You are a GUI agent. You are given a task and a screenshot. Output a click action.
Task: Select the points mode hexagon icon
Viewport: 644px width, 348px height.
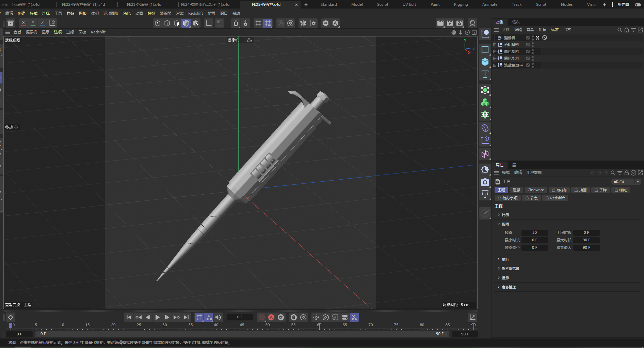tap(157, 23)
